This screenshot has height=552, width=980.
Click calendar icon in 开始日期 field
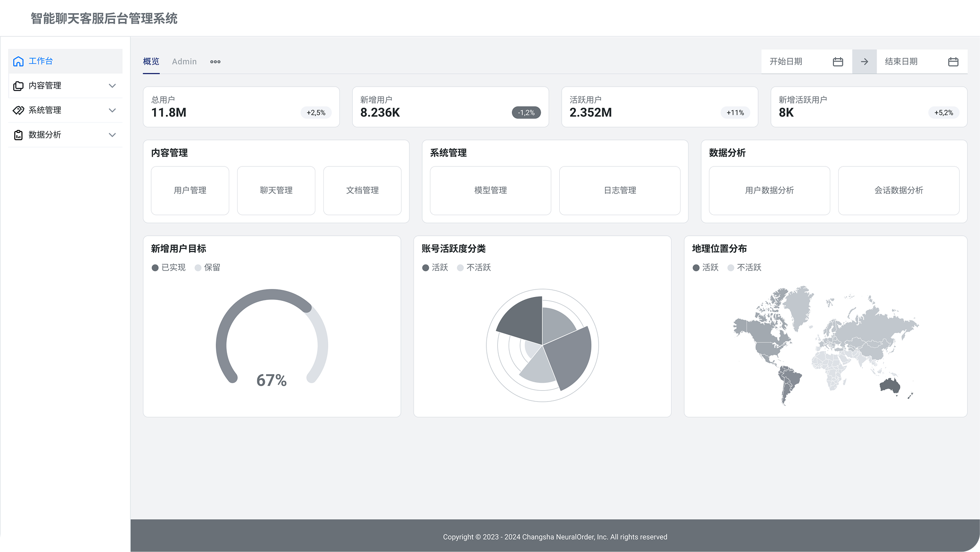(838, 62)
